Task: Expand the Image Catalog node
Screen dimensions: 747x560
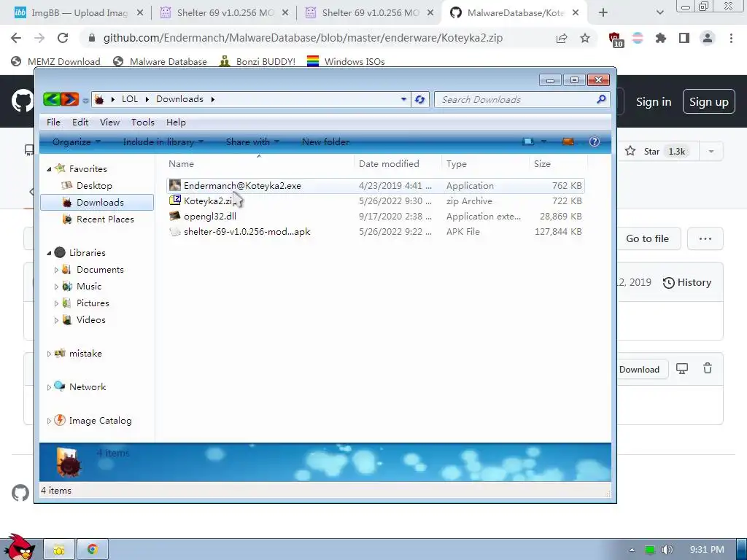Action: (49, 421)
